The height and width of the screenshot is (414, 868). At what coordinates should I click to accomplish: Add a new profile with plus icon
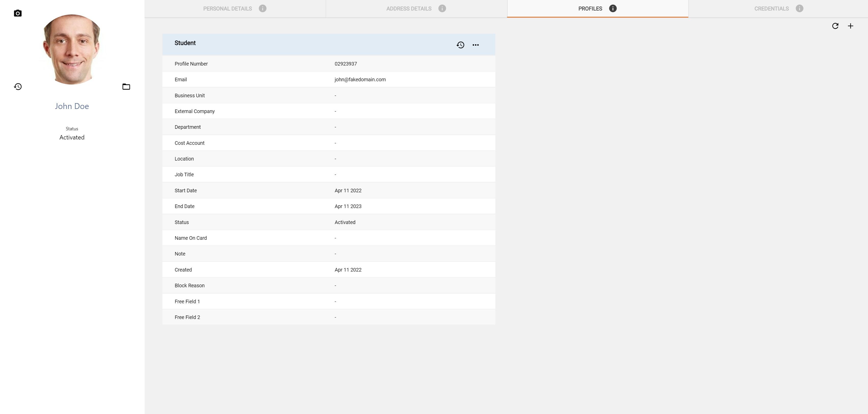850,26
